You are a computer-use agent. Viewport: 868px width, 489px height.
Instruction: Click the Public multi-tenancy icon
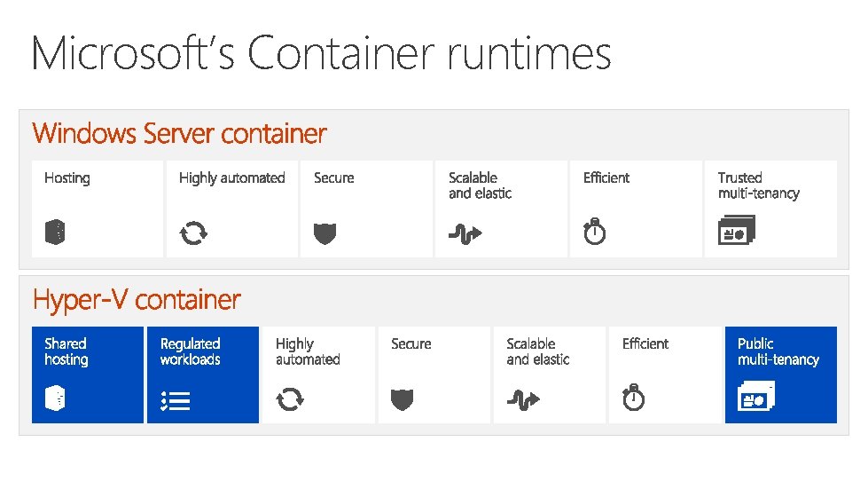point(755,398)
